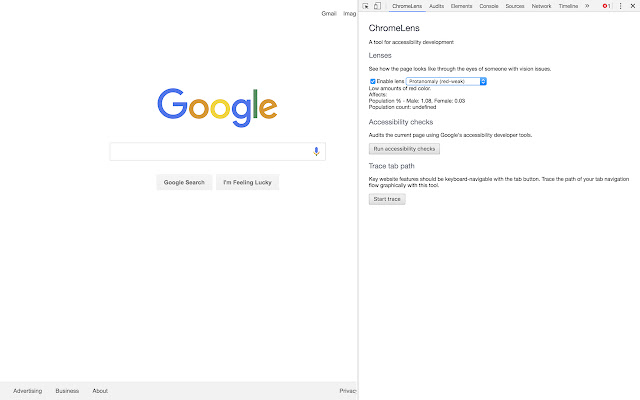Image resolution: width=640 pixels, height=400 pixels.
Task: Open the Network tab
Action: [x=541, y=6]
